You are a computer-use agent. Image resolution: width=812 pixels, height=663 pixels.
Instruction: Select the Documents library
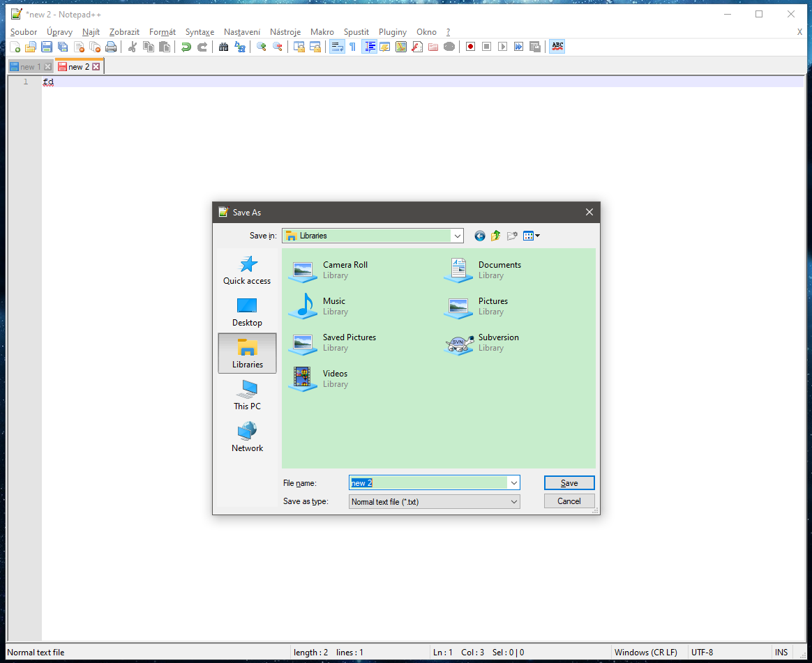click(x=483, y=270)
